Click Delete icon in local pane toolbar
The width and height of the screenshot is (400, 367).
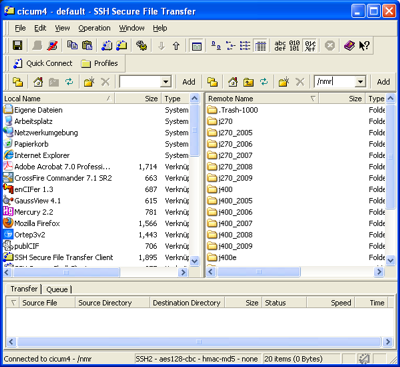coord(105,82)
